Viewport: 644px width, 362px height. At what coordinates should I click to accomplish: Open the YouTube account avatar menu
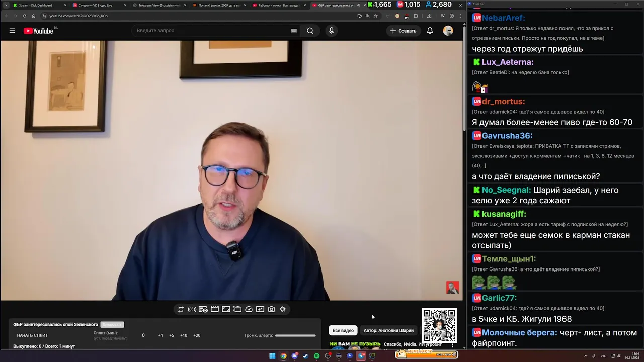click(448, 31)
